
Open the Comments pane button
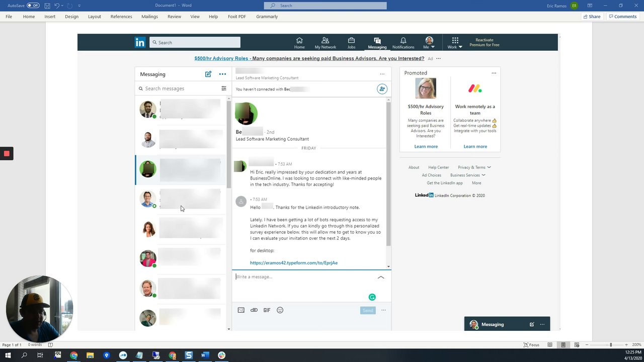coord(623,17)
